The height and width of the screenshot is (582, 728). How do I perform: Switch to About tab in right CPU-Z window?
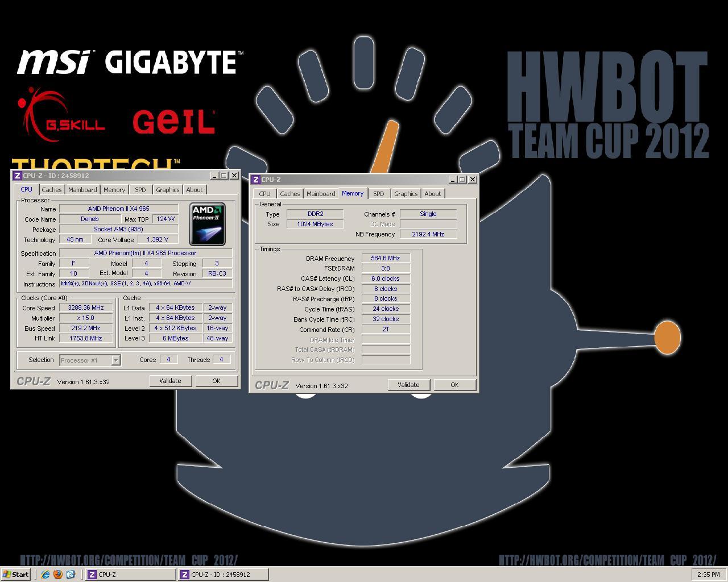click(433, 194)
